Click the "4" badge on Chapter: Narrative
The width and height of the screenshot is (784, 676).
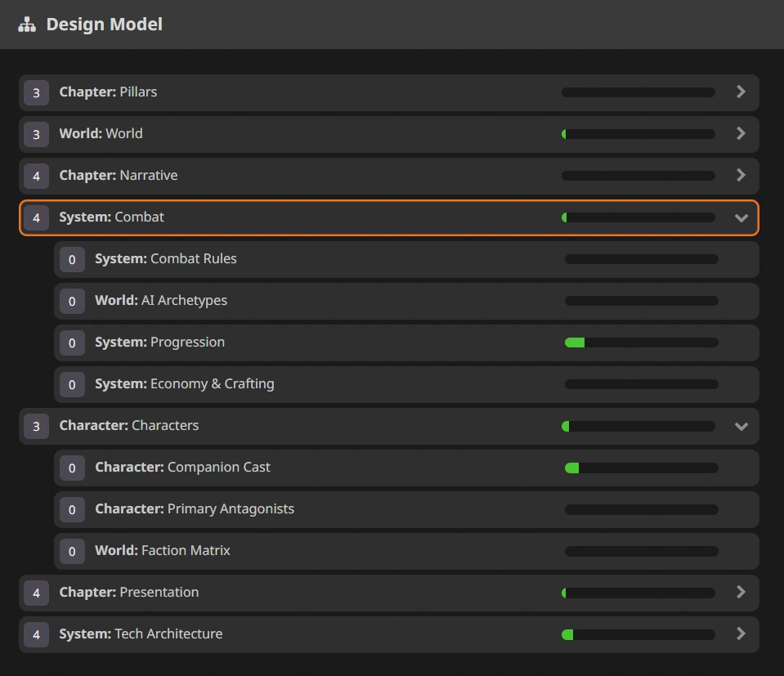click(x=36, y=176)
